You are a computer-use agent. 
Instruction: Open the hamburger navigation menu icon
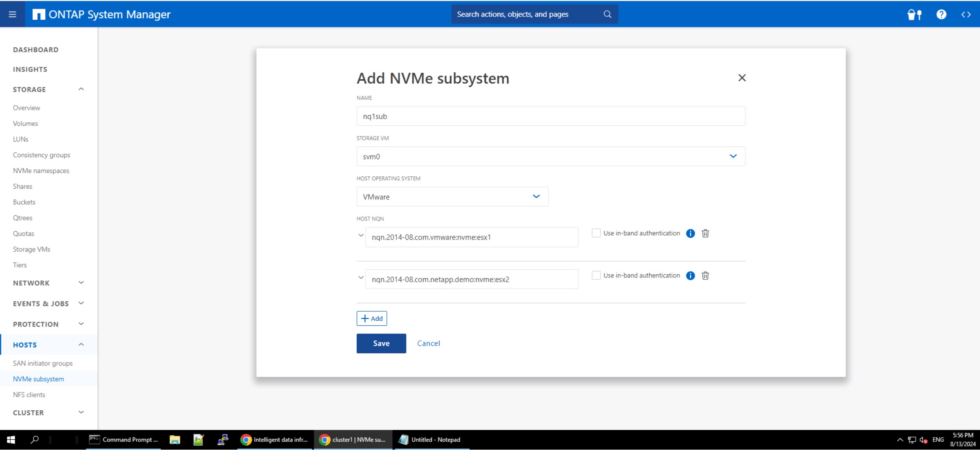pos(12,15)
